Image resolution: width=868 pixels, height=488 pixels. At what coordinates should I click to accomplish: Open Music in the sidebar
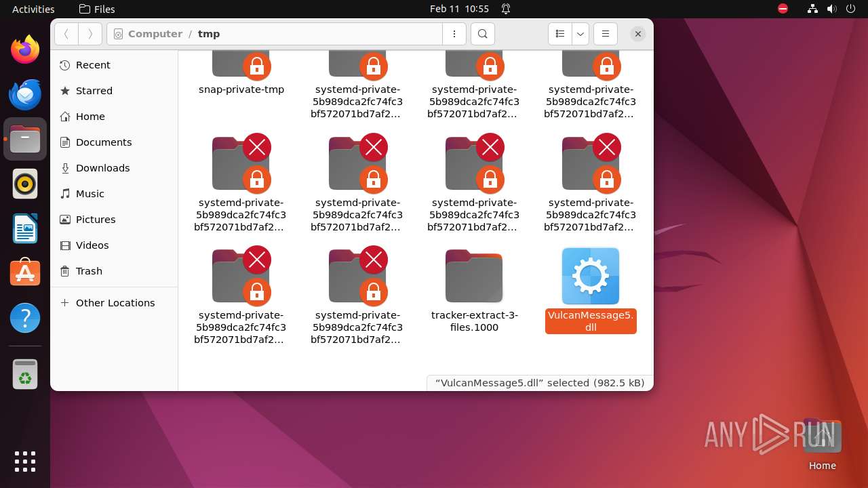point(114,194)
